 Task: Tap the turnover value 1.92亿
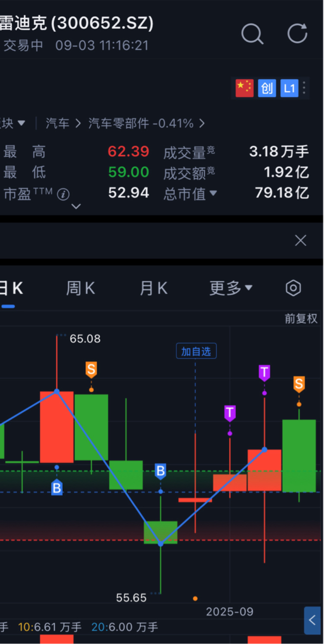pos(287,172)
